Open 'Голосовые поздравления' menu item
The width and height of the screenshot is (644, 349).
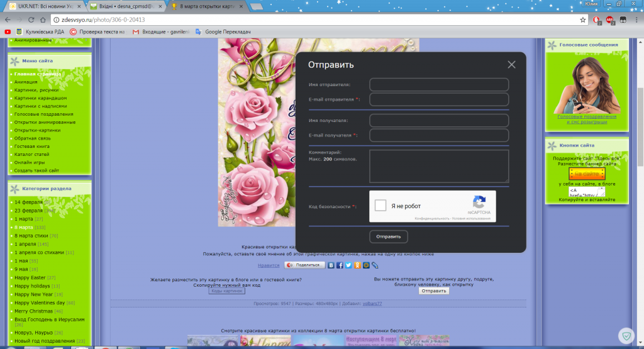point(43,114)
